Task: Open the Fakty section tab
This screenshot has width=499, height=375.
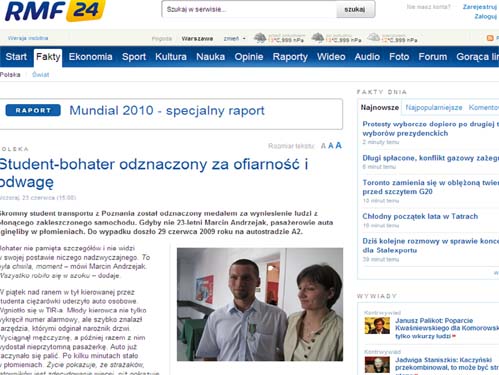Action: (x=48, y=57)
